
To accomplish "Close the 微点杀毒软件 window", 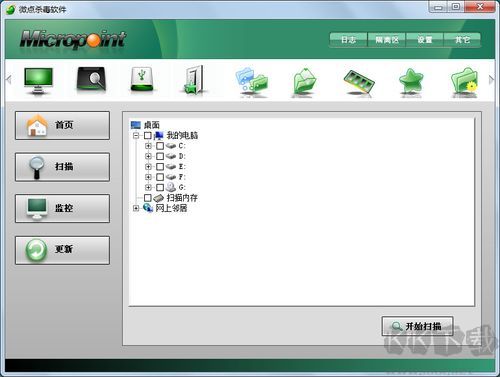I will pyautogui.click(x=480, y=7).
